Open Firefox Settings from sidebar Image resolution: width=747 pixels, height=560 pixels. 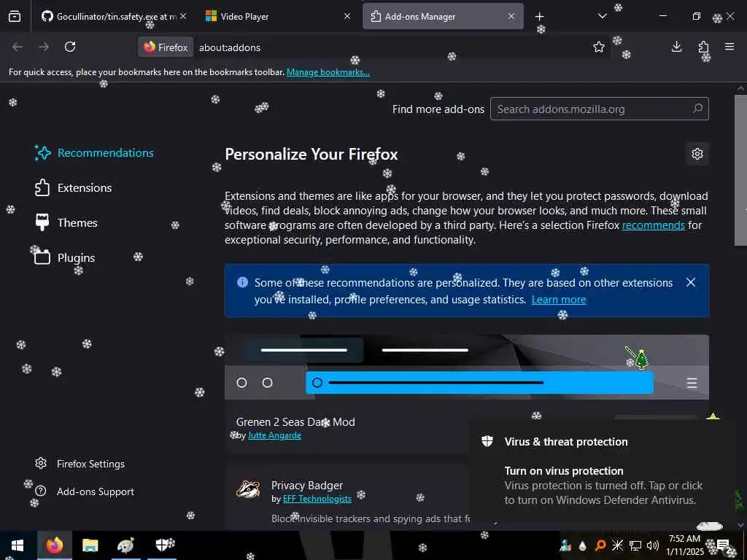tap(80, 464)
